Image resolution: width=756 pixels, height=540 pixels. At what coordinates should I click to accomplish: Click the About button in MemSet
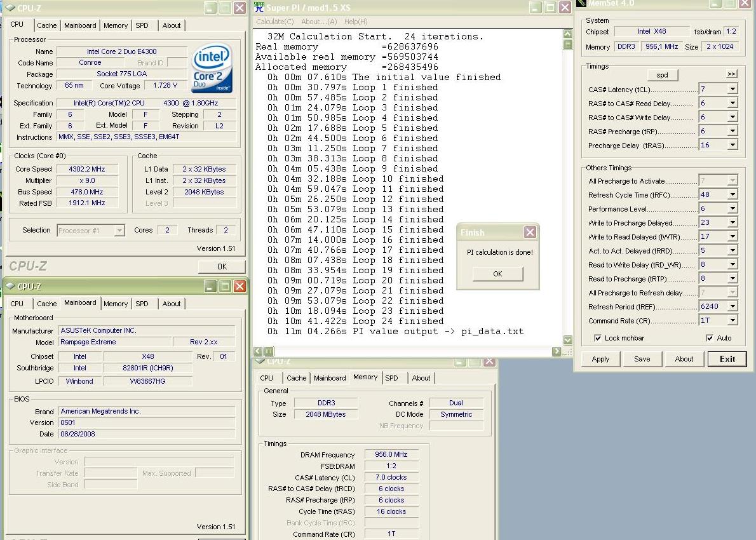click(684, 359)
